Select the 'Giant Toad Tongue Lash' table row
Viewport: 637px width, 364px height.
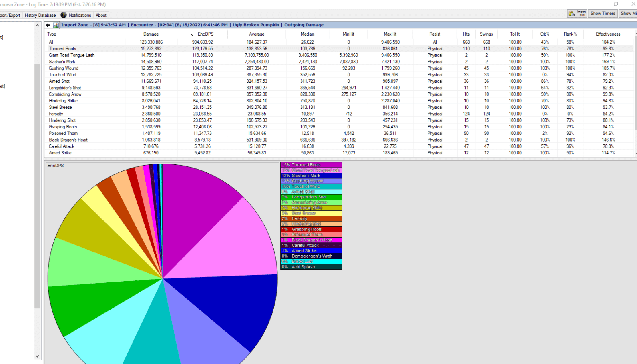pyautogui.click(x=340, y=55)
